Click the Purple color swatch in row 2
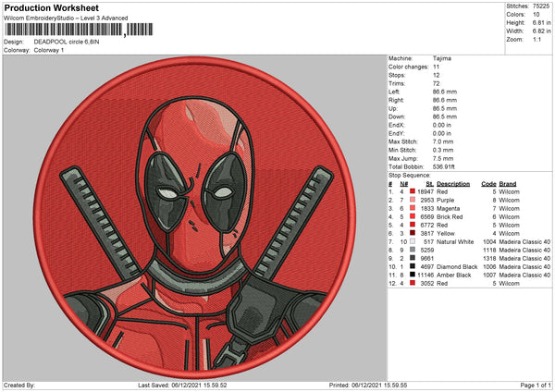The width and height of the screenshot is (555, 392). coord(413,200)
